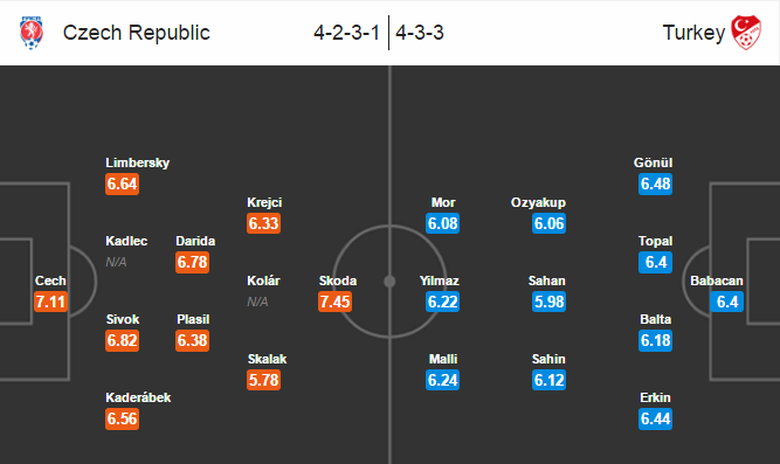
Task: Open Kaderábek's 6.56 rating badge
Action: (x=122, y=419)
